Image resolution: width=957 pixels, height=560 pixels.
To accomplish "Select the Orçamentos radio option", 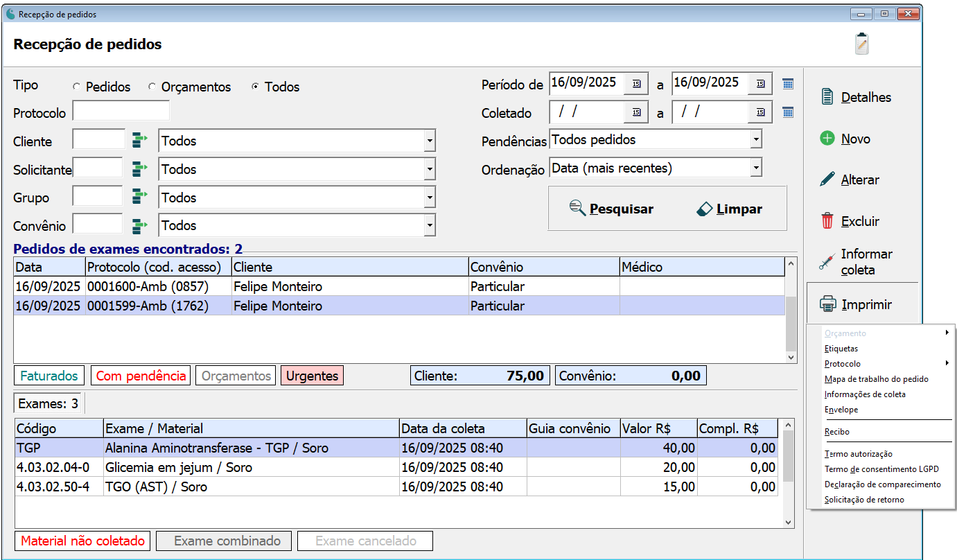I will 152,87.
